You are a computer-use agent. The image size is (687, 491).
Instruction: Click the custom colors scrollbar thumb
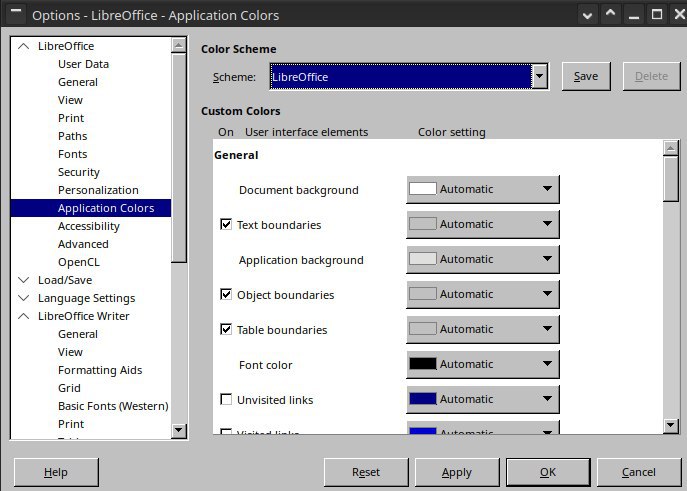pos(671,179)
